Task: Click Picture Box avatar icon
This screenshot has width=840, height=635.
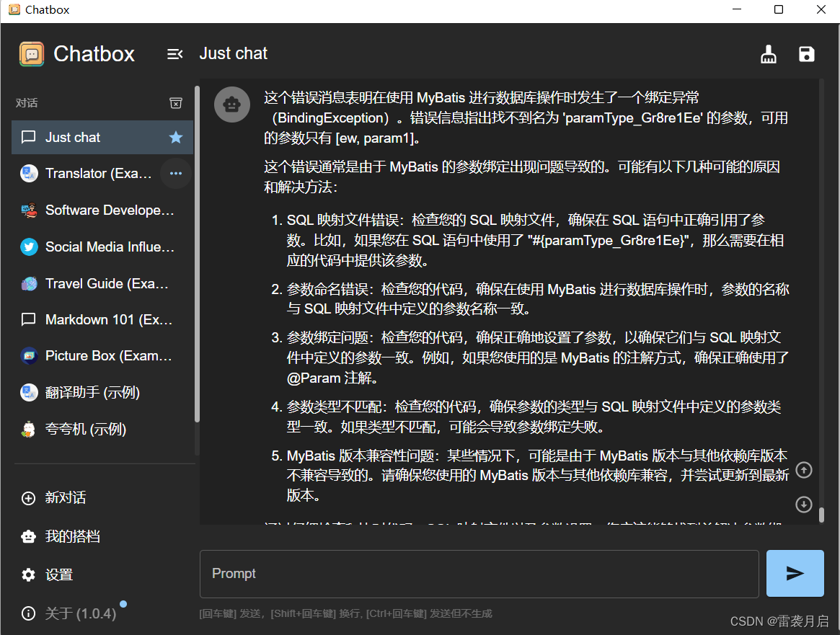Action: point(29,356)
